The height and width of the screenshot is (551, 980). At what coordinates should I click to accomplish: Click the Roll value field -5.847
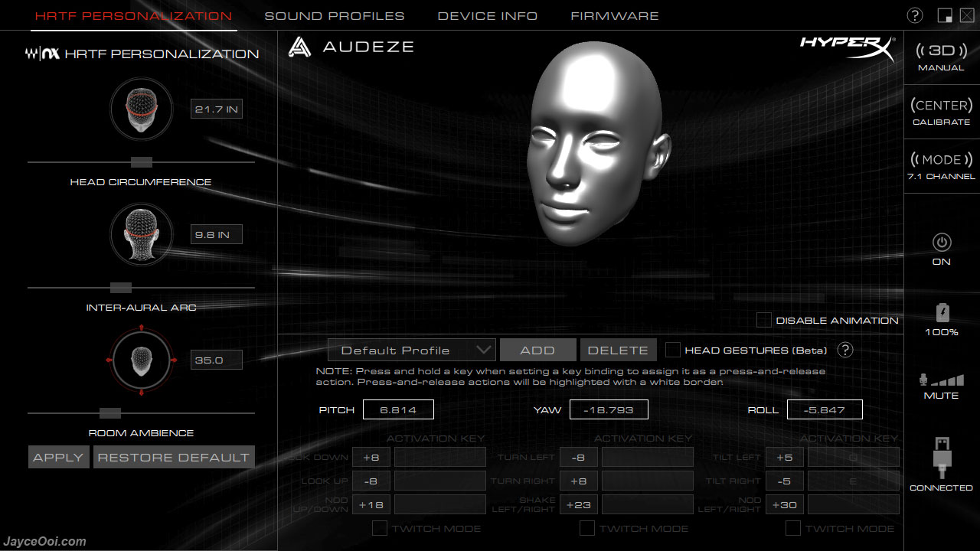pos(825,409)
